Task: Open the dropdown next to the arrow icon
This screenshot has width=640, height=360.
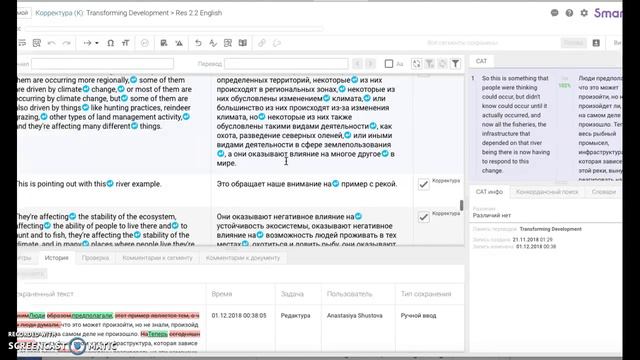Action: pos(97,43)
